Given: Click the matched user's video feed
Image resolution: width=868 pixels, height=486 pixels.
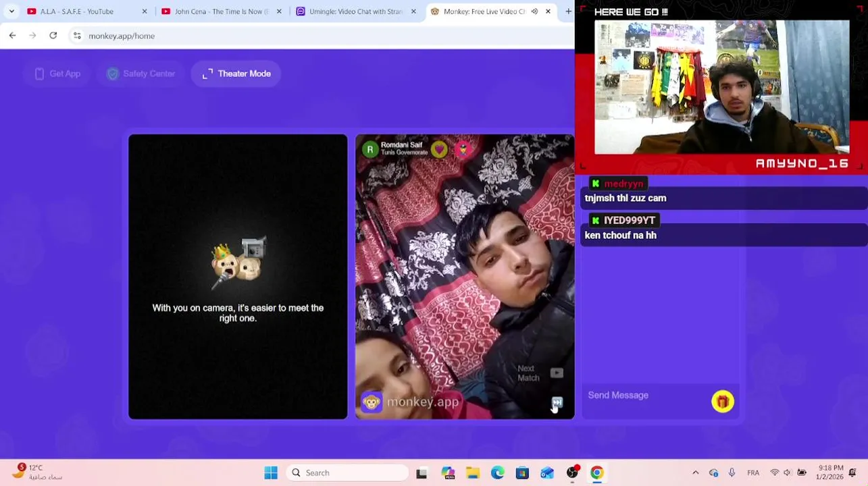Looking at the screenshot, I should coord(465,277).
